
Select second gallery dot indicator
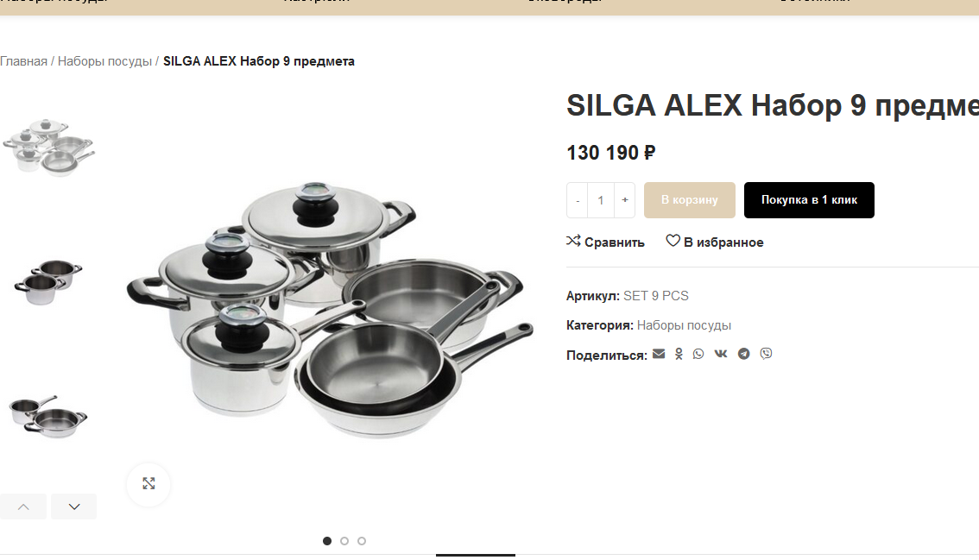click(x=344, y=541)
